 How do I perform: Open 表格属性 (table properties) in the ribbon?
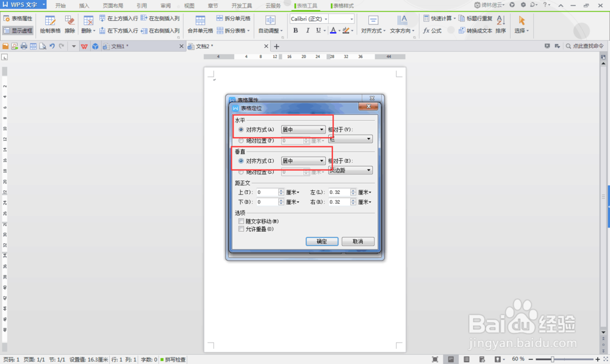click(18, 19)
